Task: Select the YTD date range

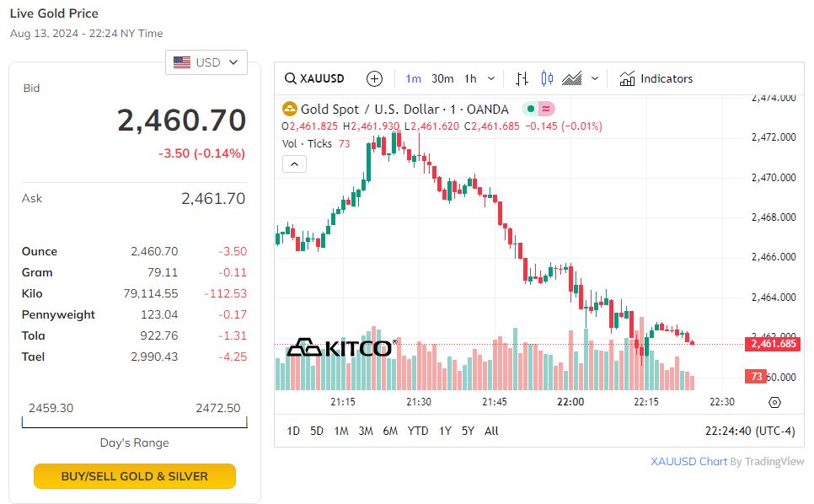Action: pyautogui.click(x=418, y=431)
